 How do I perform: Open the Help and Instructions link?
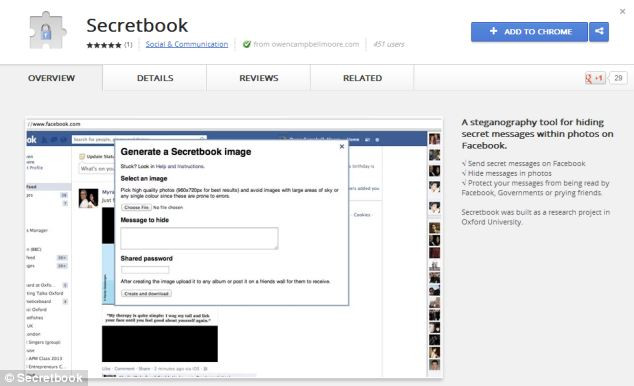click(x=180, y=166)
